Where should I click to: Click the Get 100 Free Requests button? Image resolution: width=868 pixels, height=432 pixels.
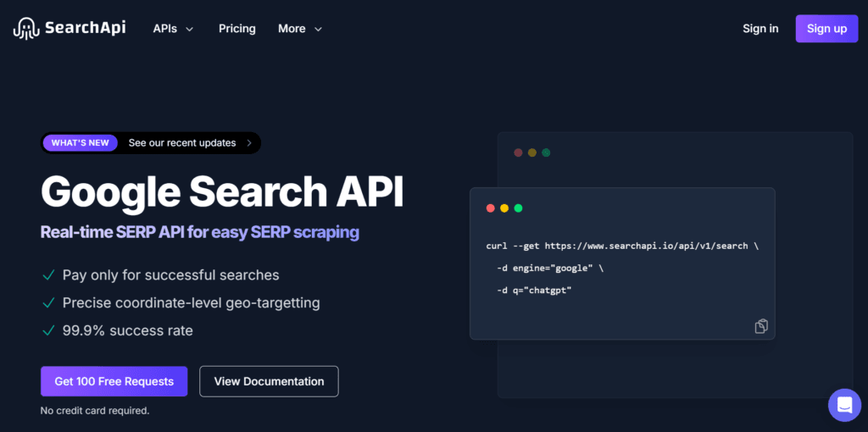pyautogui.click(x=114, y=381)
